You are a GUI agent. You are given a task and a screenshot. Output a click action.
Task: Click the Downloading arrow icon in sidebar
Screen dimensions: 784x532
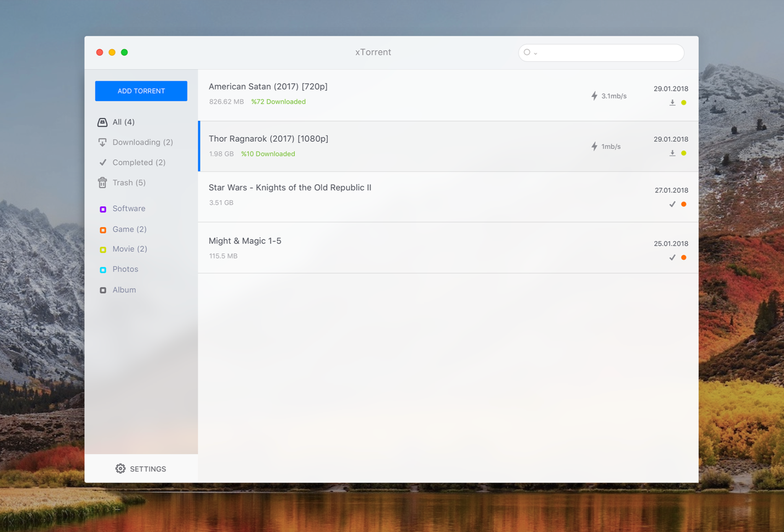point(102,142)
